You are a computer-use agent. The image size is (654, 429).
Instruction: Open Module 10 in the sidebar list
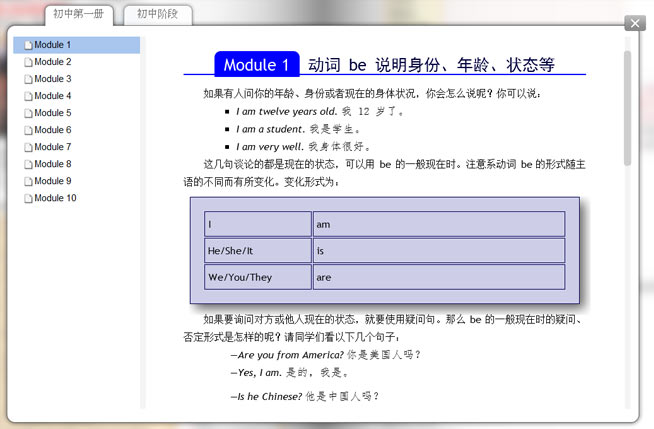pos(55,198)
